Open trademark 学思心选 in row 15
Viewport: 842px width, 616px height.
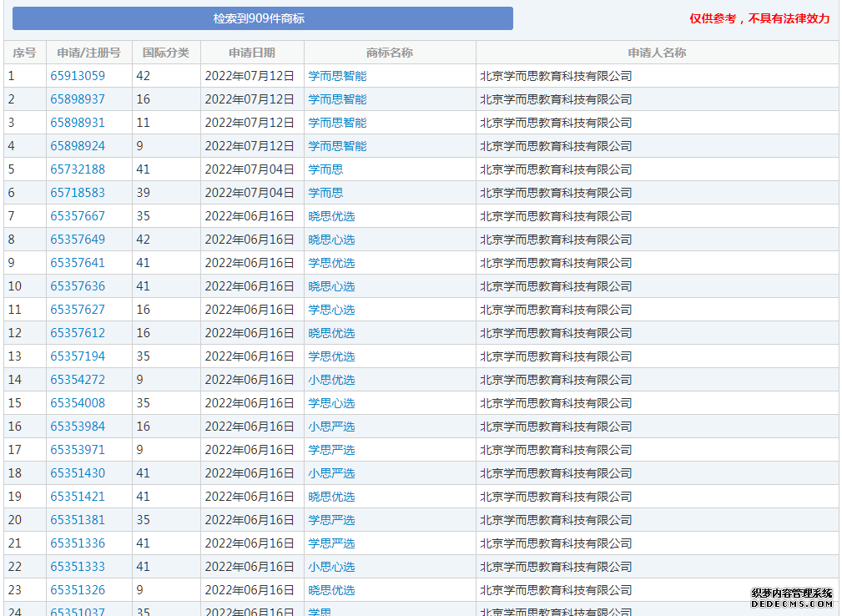(331, 403)
